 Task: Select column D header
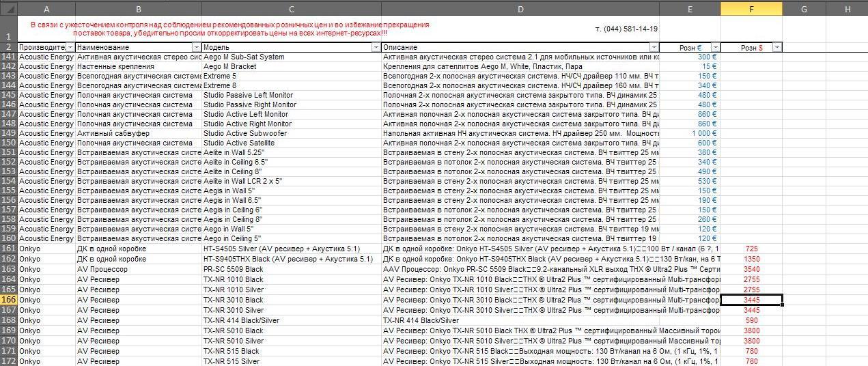[520, 9]
